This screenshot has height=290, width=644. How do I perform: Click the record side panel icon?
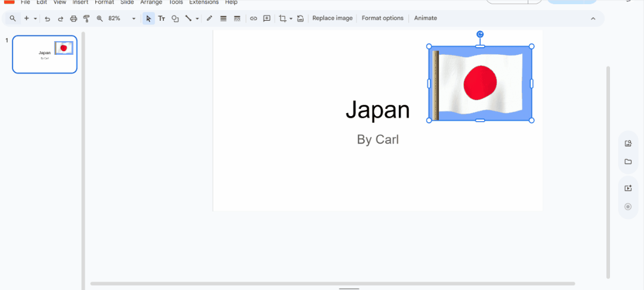[x=628, y=206]
